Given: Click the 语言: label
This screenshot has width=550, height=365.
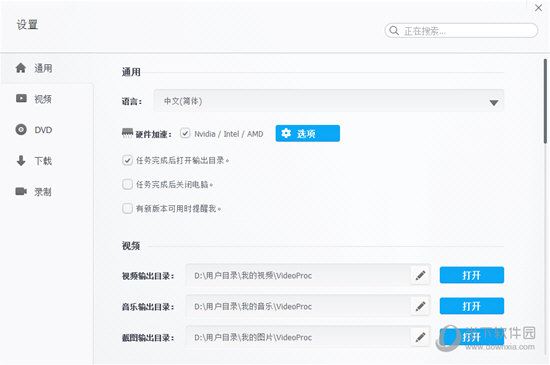Looking at the screenshot, I should [x=132, y=101].
